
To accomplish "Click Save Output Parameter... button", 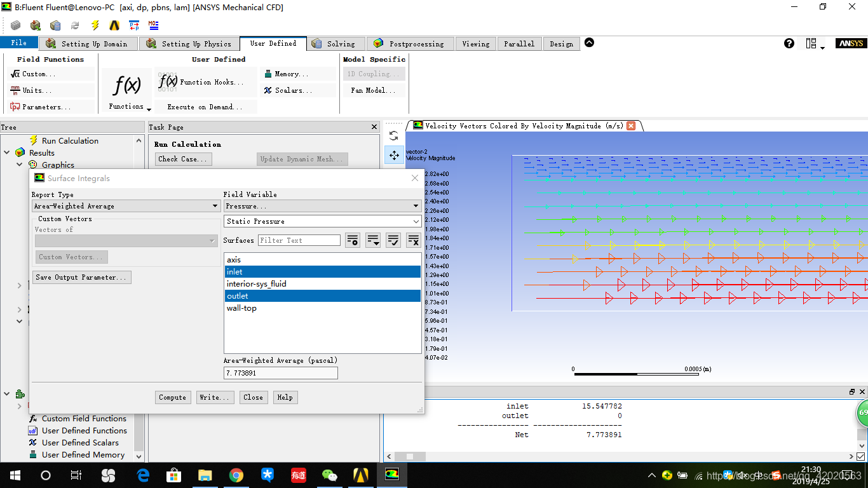I will tap(81, 277).
